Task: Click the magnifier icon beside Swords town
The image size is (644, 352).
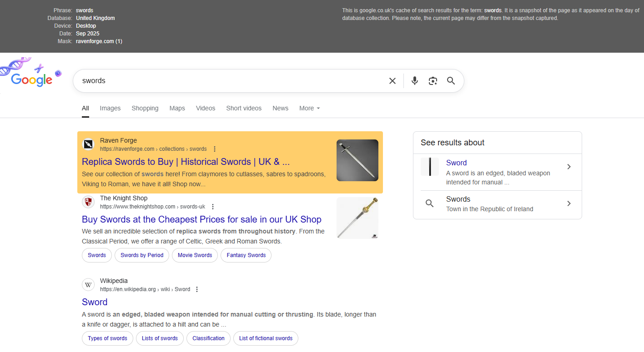Action: pyautogui.click(x=430, y=203)
